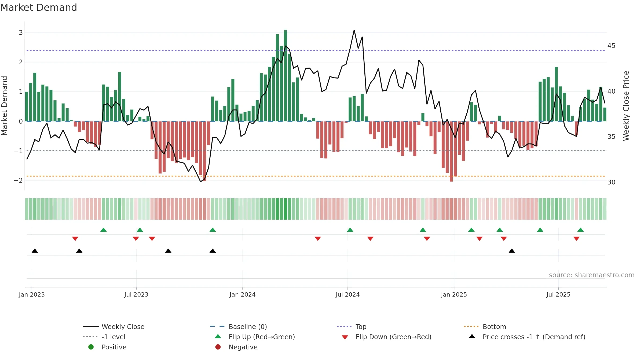Select the black price-cross marker in Aug 2023

pos(168,251)
